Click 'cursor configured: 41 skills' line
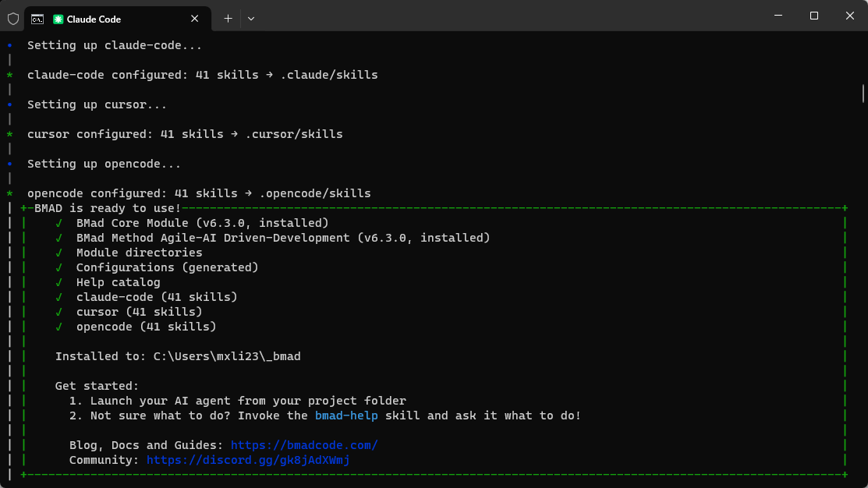The width and height of the screenshot is (868, 488). pos(185,134)
